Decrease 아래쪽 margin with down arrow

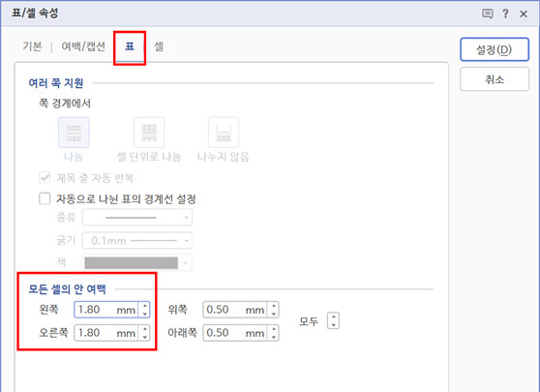[274, 337]
